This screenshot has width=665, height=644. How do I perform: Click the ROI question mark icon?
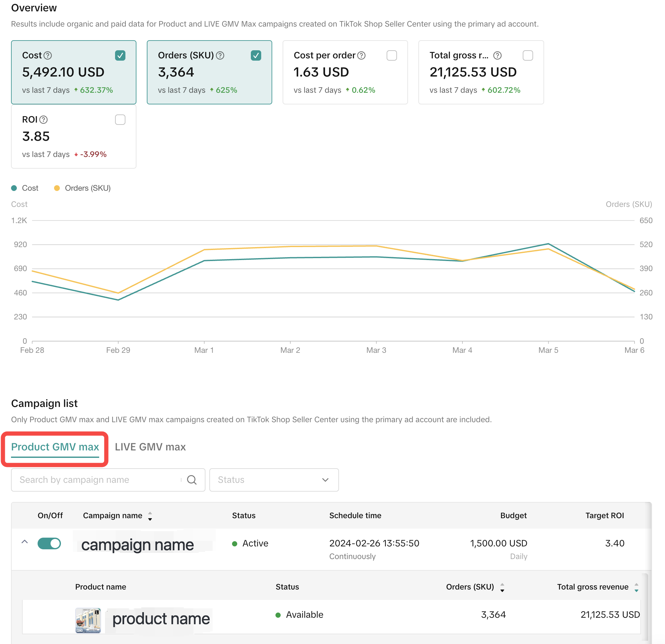pyautogui.click(x=43, y=120)
